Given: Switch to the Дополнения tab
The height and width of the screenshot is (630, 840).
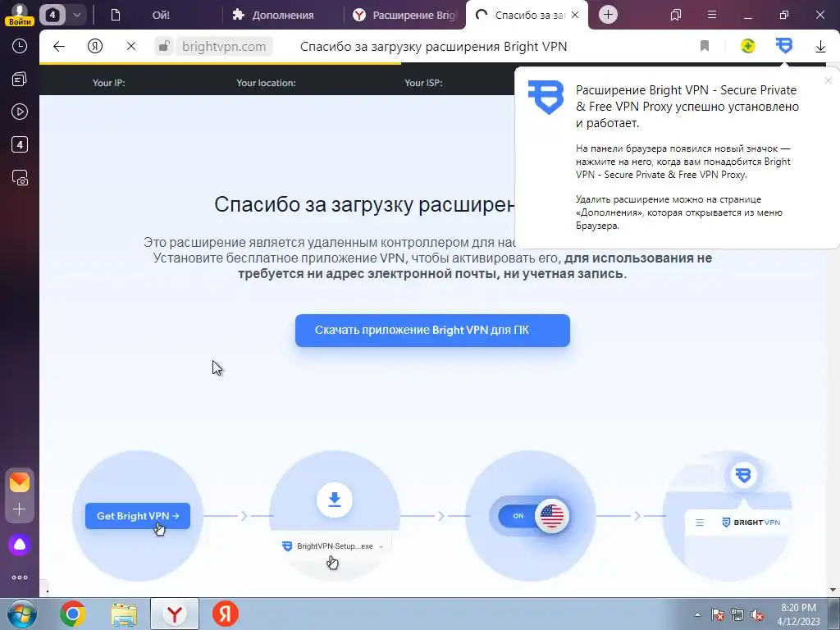Looking at the screenshot, I should pyautogui.click(x=282, y=15).
